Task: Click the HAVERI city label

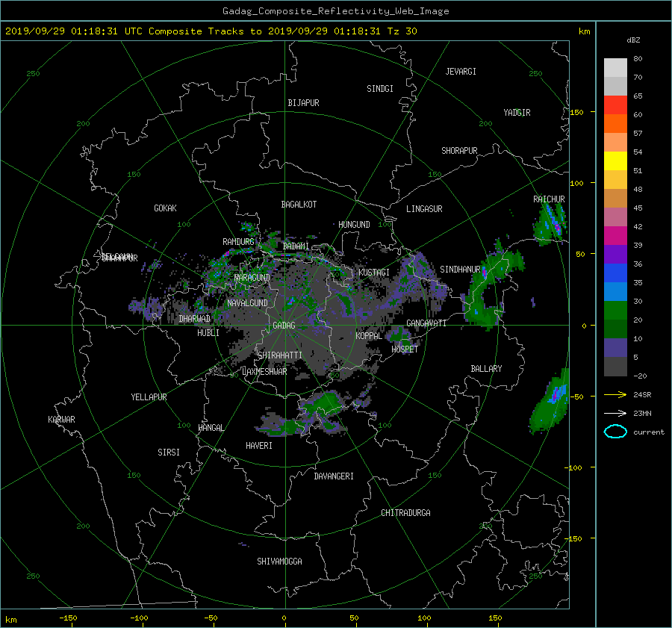Action: pyautogui.click(x=259, y=446)
